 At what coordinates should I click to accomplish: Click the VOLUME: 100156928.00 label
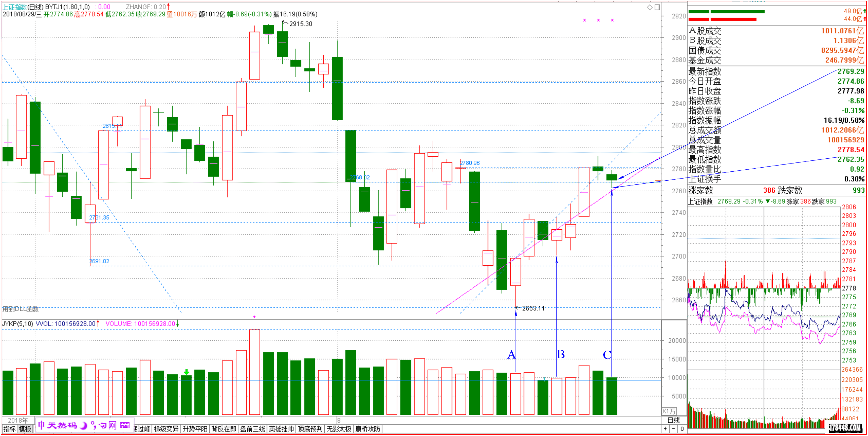140,324
